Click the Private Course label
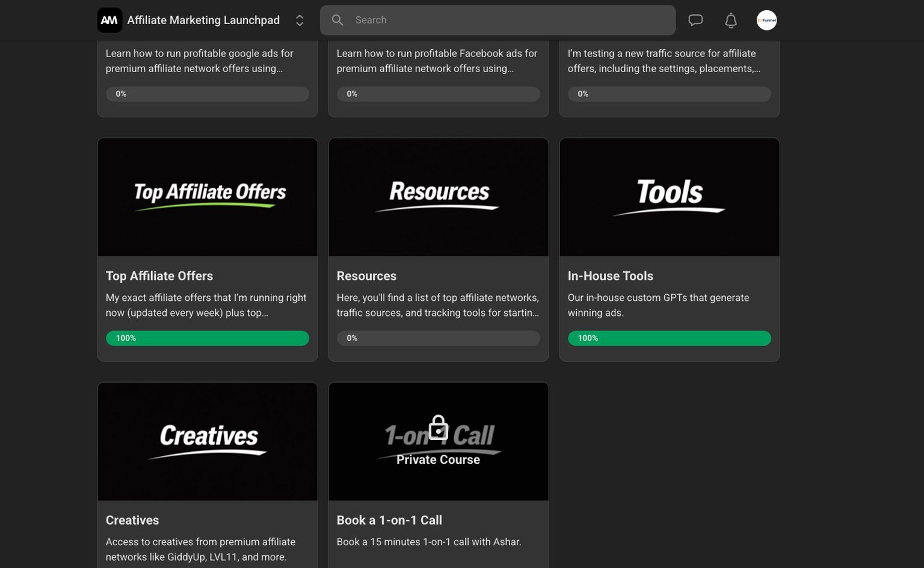This screenshot has width=924, height=568. [x=439, y=460]
